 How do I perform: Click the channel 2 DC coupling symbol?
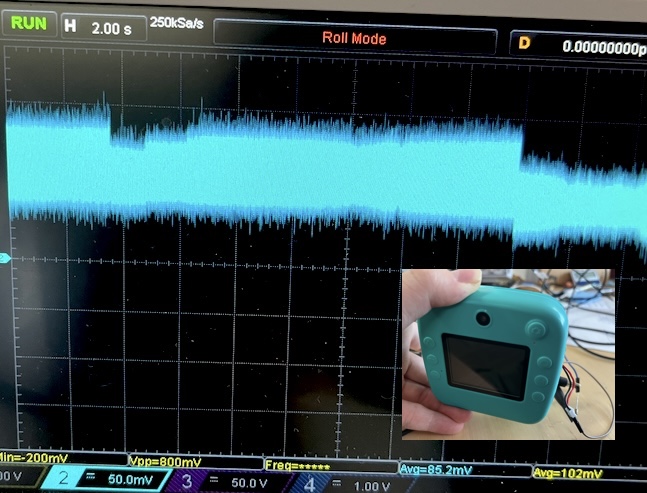90,476
